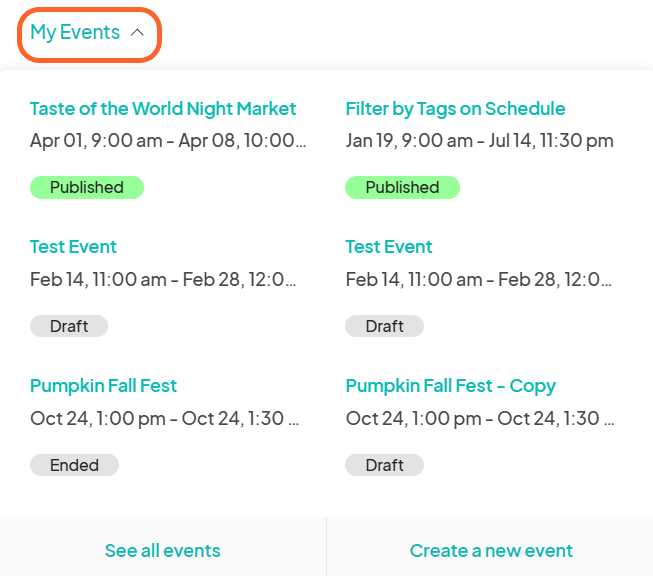Open the Pumpkin Fall Fest event
653x576 pixels.
[103, 386]
